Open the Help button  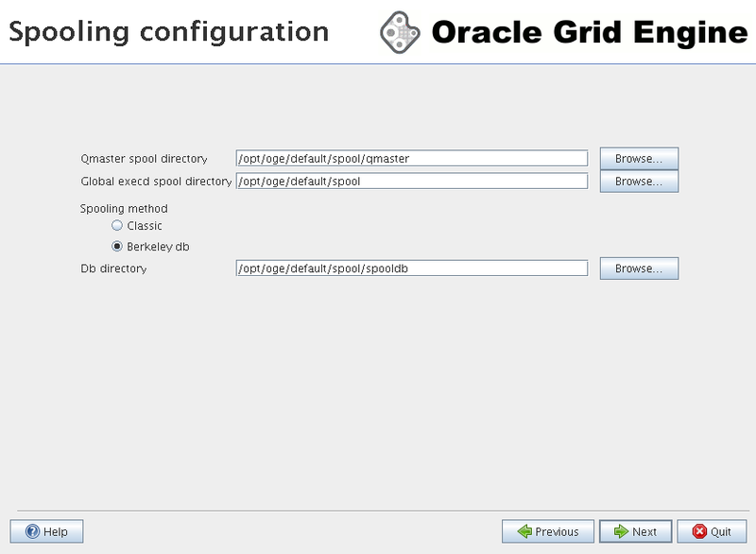click(46, 531)
